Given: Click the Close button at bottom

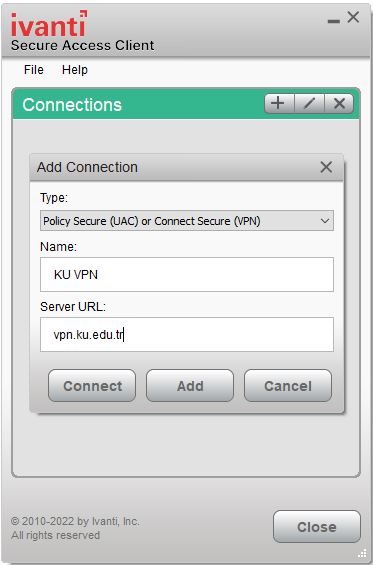Looking at the screenshot, I should click(x=317, y=526).
